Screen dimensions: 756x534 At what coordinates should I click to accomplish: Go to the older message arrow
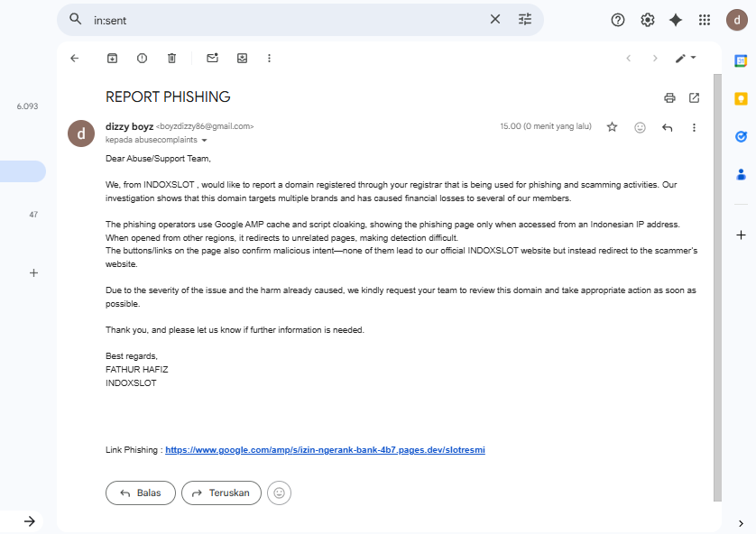point(655,59)
